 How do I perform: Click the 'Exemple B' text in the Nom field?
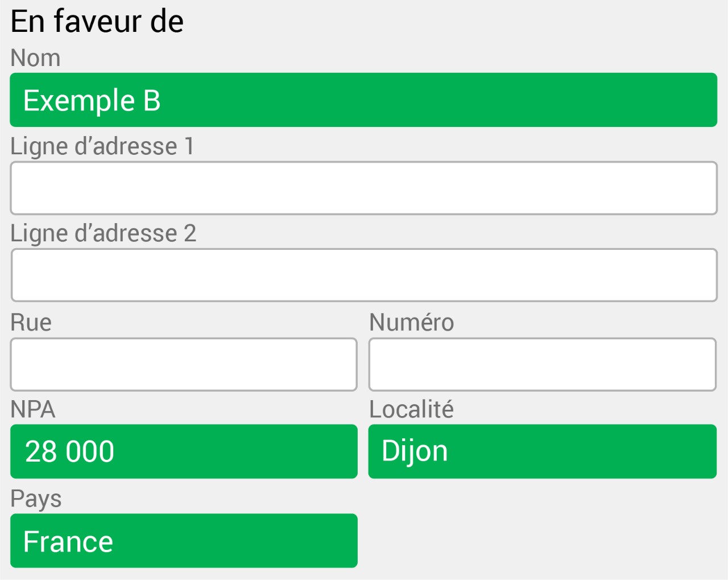pyautogui.click(x=92, y=101)
